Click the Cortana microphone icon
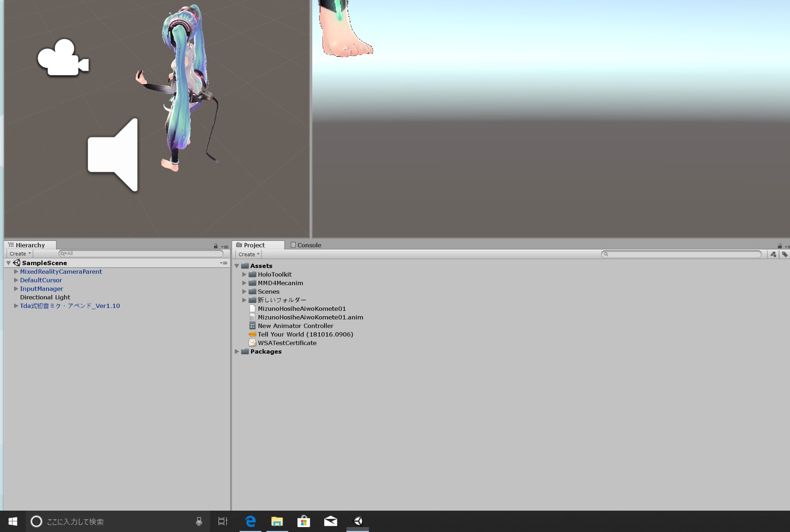This screenshot has height=532, width=790. tap(199, 521)
